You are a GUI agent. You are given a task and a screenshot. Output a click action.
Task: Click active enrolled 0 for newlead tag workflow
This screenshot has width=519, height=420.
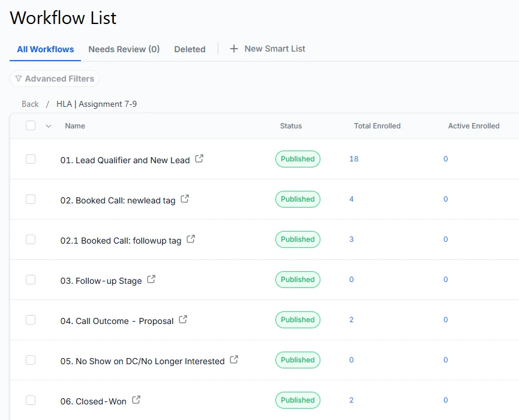[x=446, y=199]
